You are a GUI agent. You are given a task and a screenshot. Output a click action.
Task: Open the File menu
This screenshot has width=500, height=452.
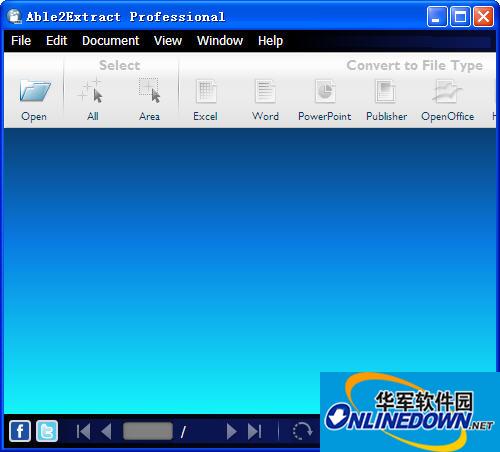21,41
